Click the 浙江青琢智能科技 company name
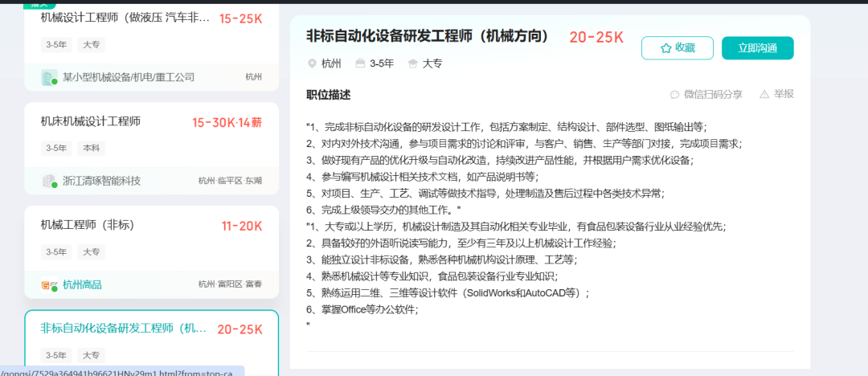Viewport: 868px width, 376px height. click(101, 181)
